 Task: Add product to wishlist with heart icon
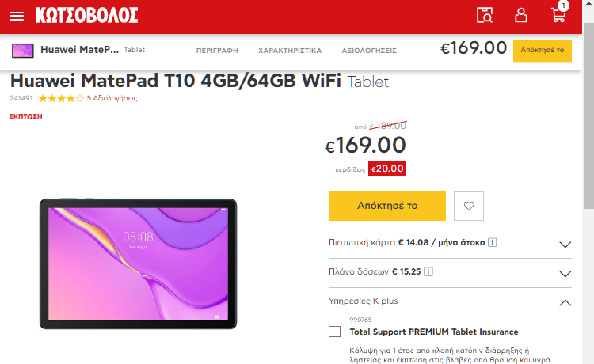tap(469, 206)
